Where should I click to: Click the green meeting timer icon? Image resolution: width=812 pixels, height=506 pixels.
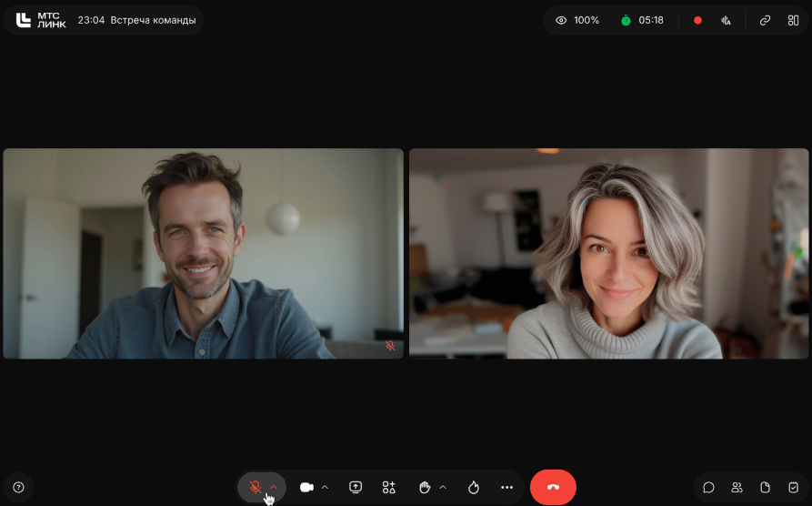point(626,20)
